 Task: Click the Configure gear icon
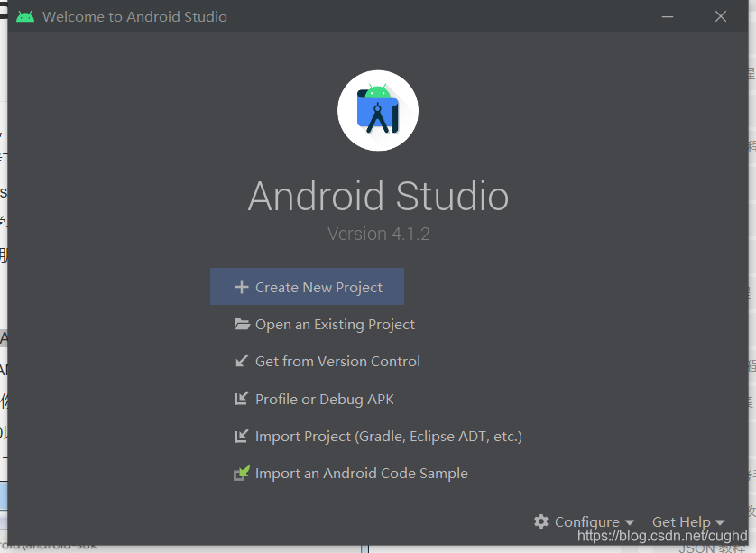[x=541, y=521]
